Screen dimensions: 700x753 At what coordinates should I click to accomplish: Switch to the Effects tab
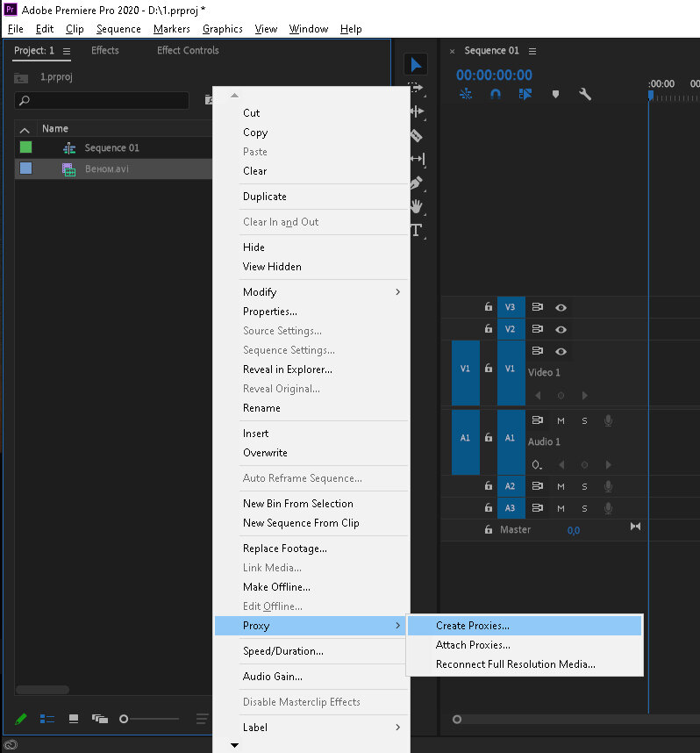click(x=105, y=50)
